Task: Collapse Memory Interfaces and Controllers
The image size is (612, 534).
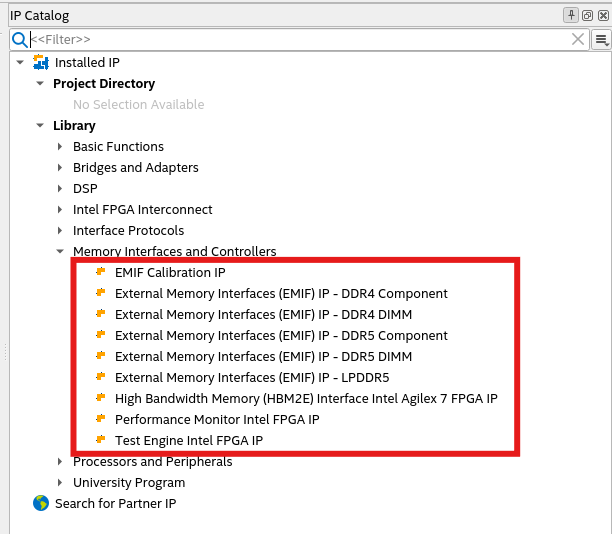Action: coord(60,252)
